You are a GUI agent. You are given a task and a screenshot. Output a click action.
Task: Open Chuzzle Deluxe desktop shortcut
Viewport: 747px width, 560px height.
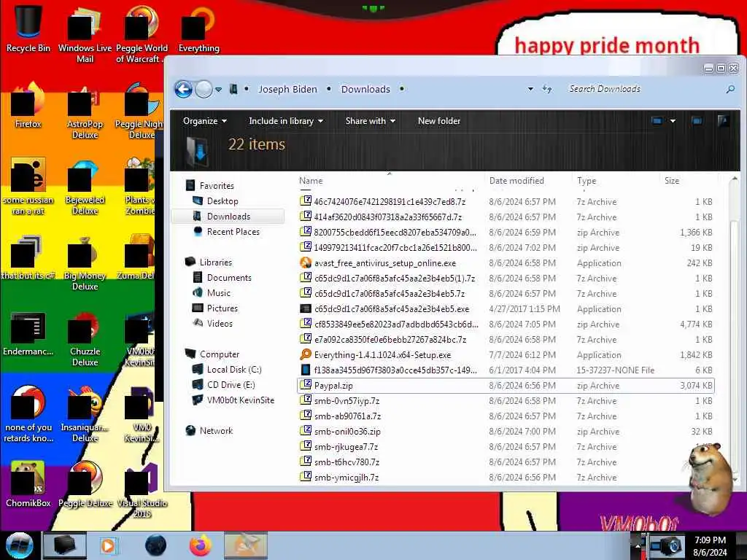point(85,339)
